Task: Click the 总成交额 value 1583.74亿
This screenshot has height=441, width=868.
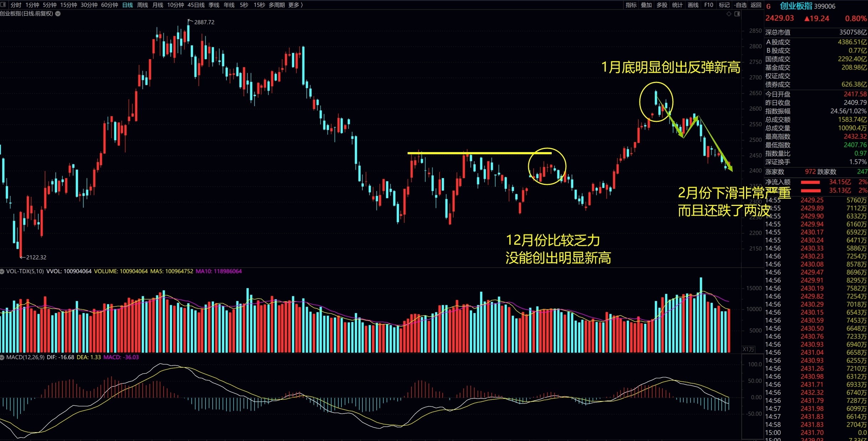Action: click(852, 120)
